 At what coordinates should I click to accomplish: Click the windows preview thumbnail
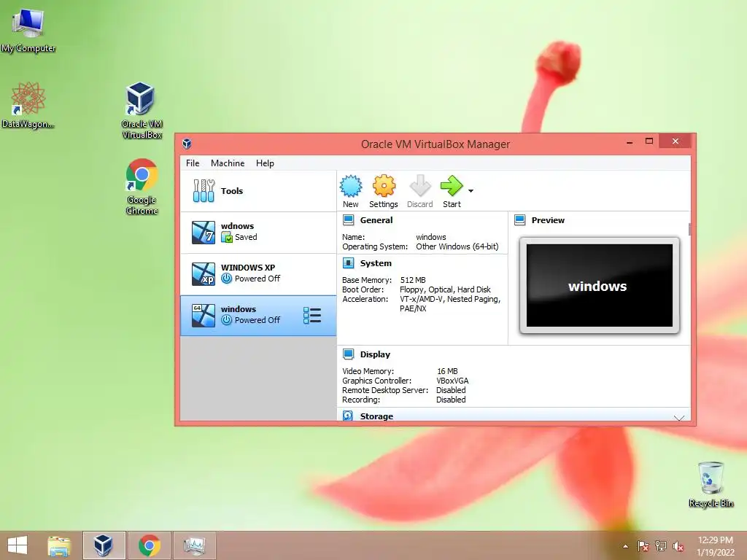tap(600, 286)
